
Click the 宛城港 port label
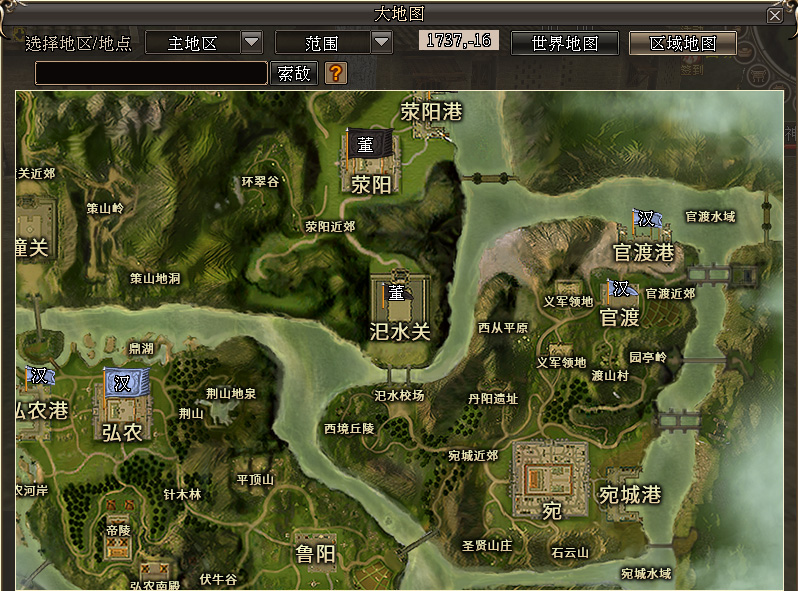click(630, 495)
